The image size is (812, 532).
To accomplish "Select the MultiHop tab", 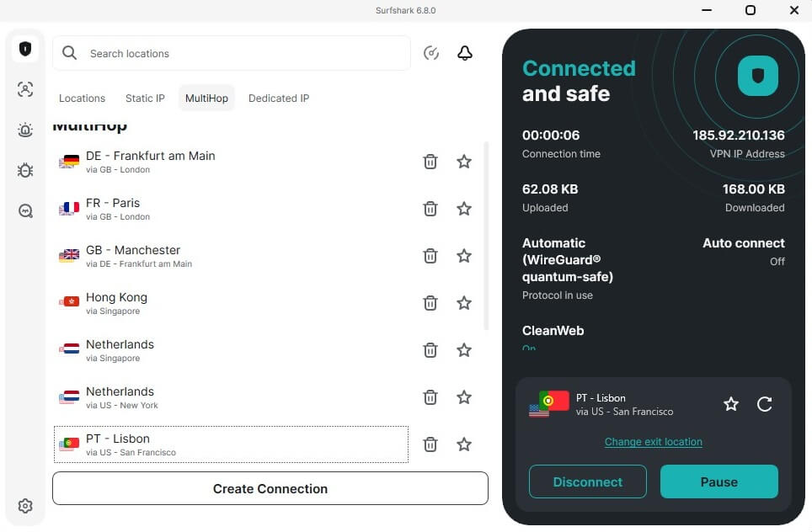I will click(206, 98).
